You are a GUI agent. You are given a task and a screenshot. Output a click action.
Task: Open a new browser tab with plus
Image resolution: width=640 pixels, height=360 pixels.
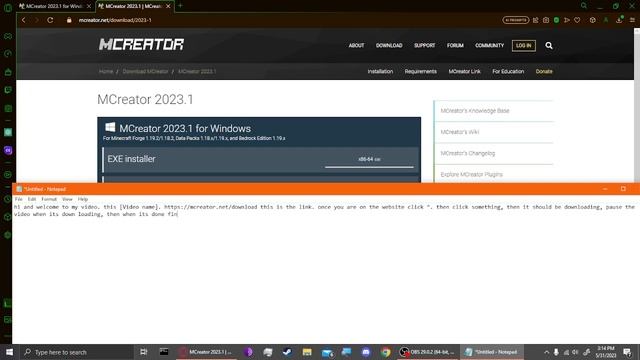[x=180, y=6]
